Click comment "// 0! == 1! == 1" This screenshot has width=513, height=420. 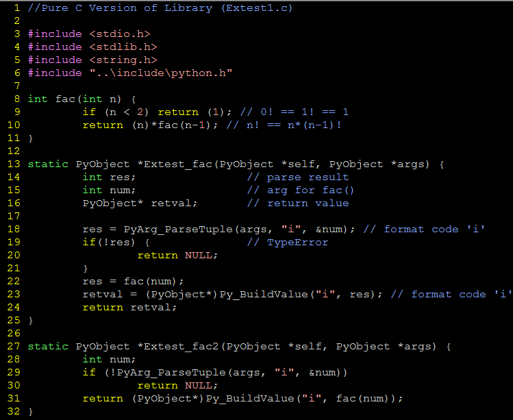point(295,112)
